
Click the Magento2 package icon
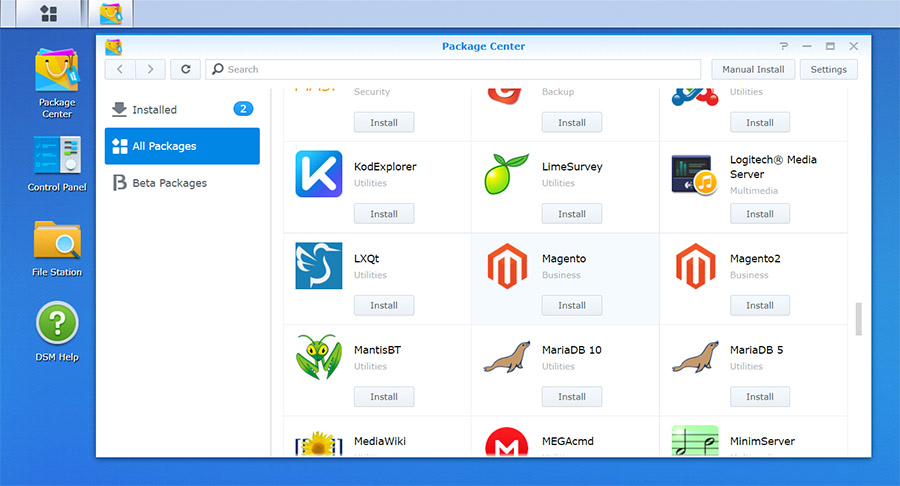coord(695,266)
